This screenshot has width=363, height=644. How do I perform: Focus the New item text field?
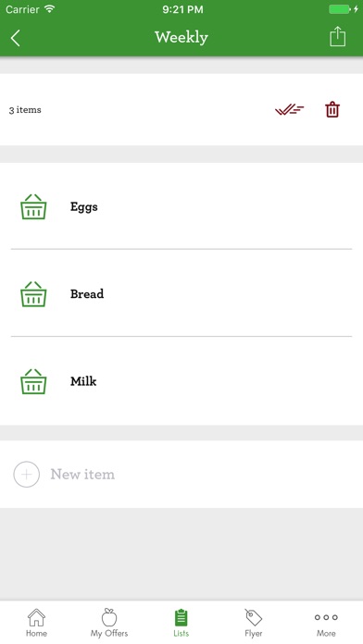pyautogui.click(x=181, y=475)
